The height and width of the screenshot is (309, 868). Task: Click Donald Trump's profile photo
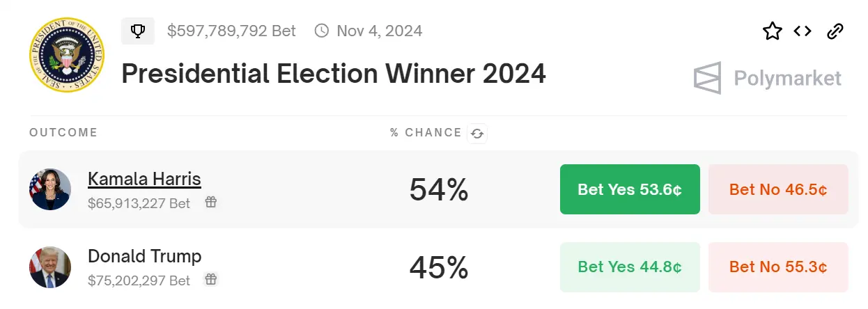50,267
